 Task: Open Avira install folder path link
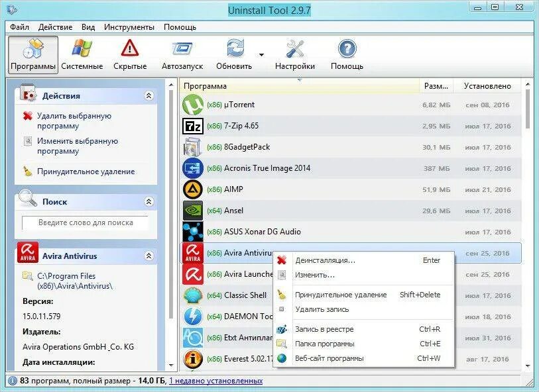pos(75,281)
